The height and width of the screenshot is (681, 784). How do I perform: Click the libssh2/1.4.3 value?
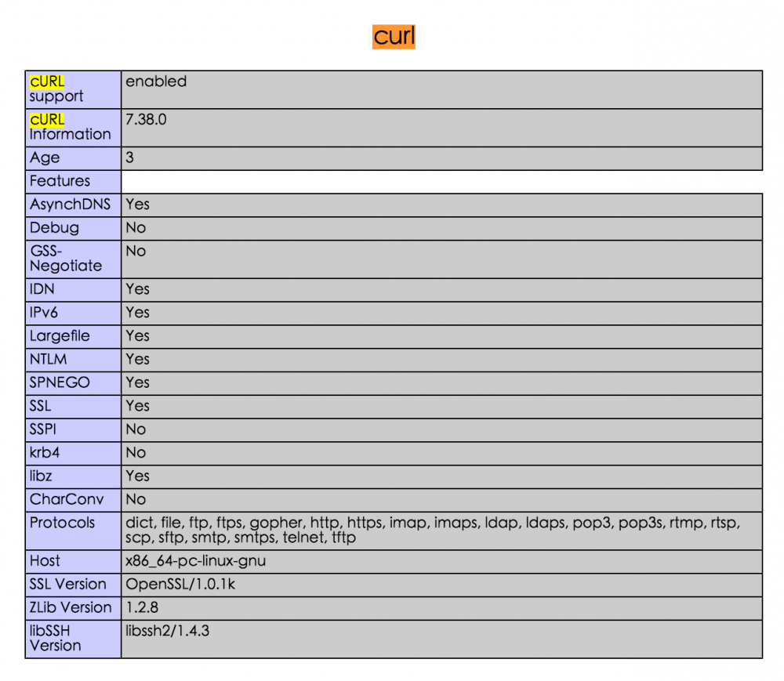[x=168, y=631]
